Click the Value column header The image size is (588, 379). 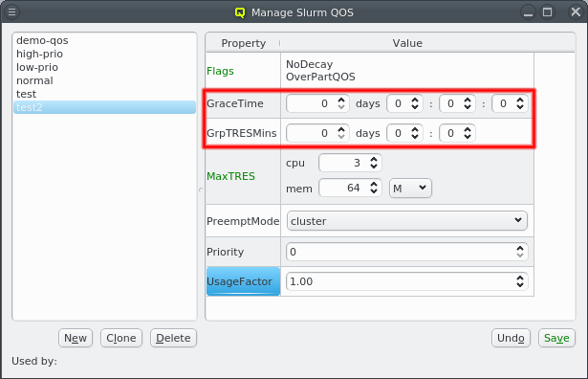(x=407, y=43)
